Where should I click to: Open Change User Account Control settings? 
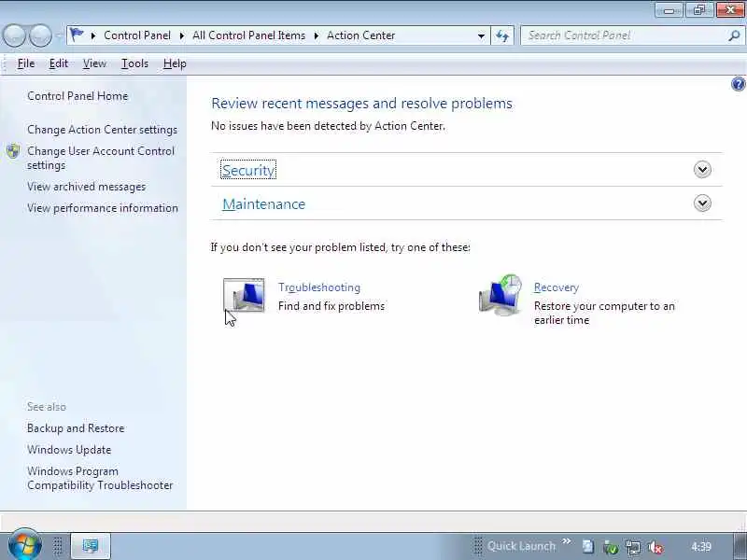(x=101, y=158)
